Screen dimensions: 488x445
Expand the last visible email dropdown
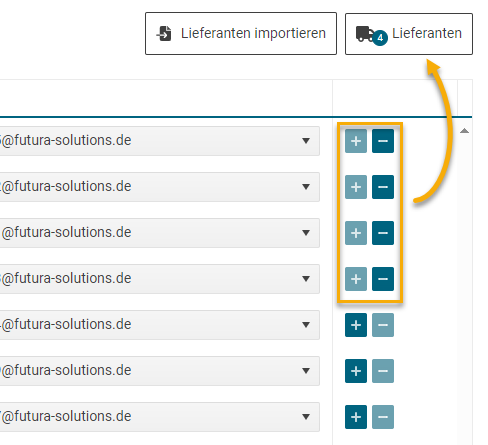306,417
